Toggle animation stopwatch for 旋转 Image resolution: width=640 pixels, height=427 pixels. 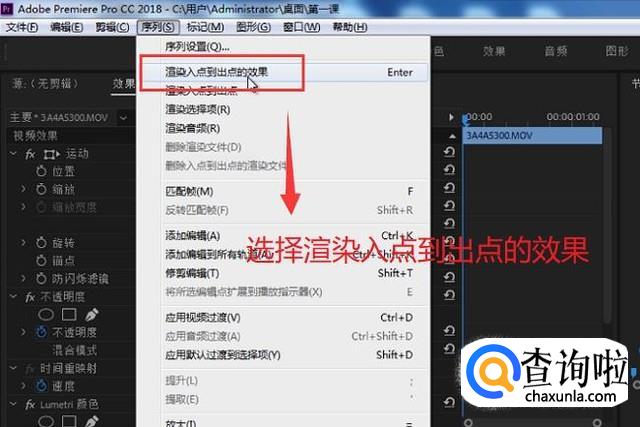coord(41,242)
